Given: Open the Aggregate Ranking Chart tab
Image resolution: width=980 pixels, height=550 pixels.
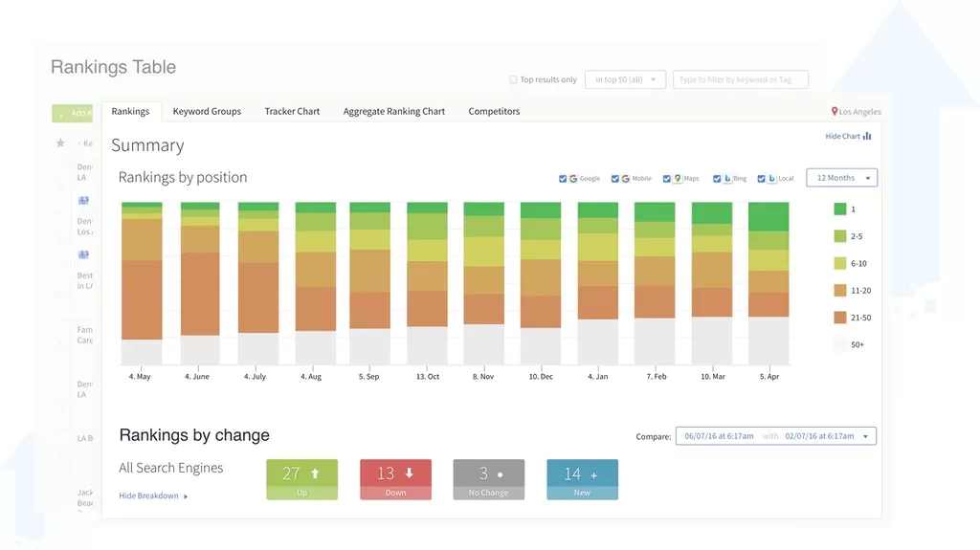Looking at the screenshot, I should (x=393, y=112).
